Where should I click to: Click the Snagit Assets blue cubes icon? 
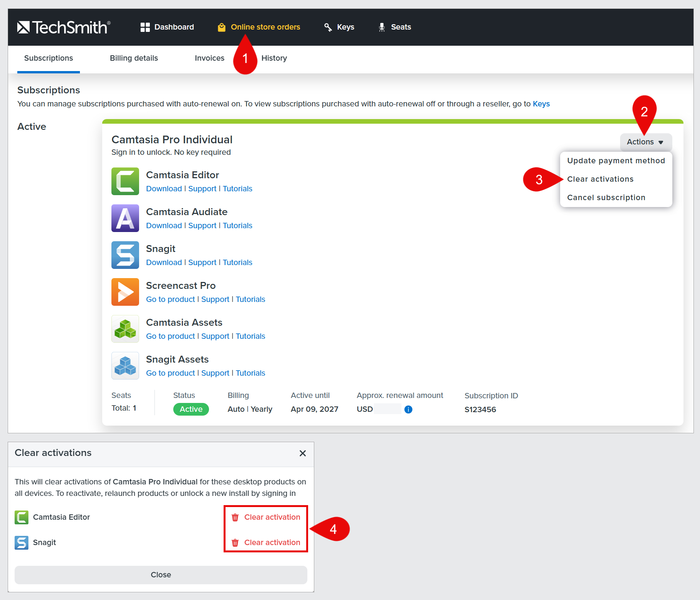tap(125, 366)
